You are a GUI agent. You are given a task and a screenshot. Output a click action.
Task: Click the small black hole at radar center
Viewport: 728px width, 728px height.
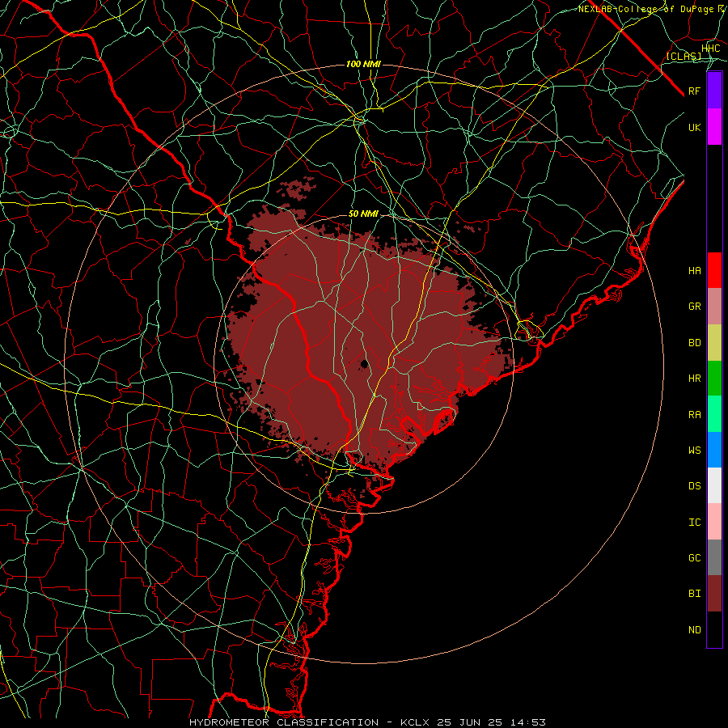[365, 364]
